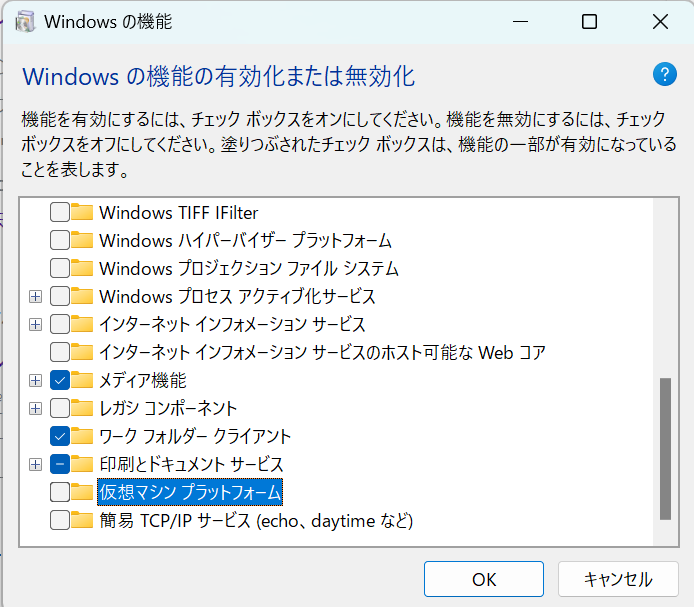
Task: Expand Windows プロセス アクティブ化サービス node
Action: pos(35,296)
